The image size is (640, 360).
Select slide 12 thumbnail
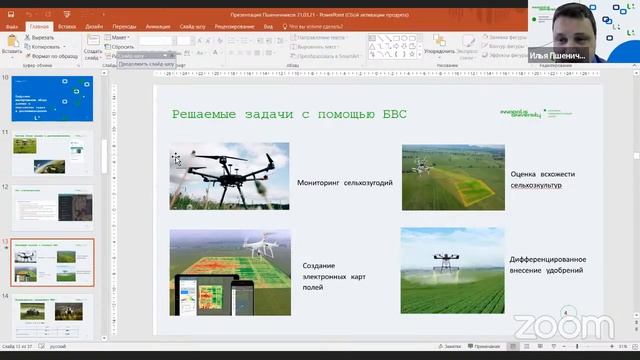(x=52, y=208)
